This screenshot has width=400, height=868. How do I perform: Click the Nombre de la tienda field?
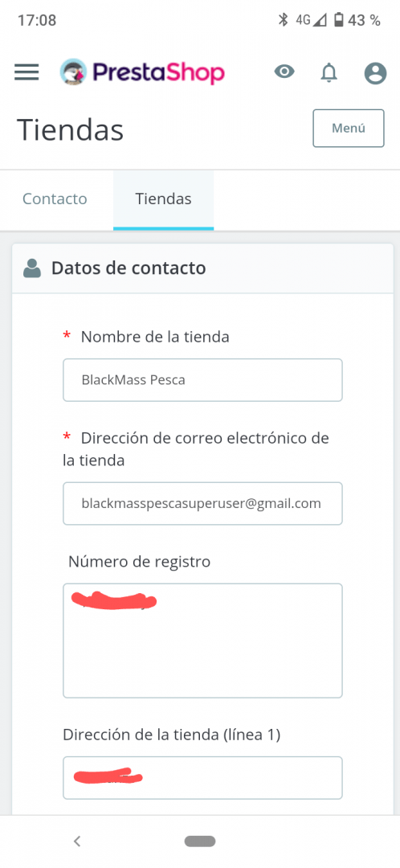coord(202,379)
